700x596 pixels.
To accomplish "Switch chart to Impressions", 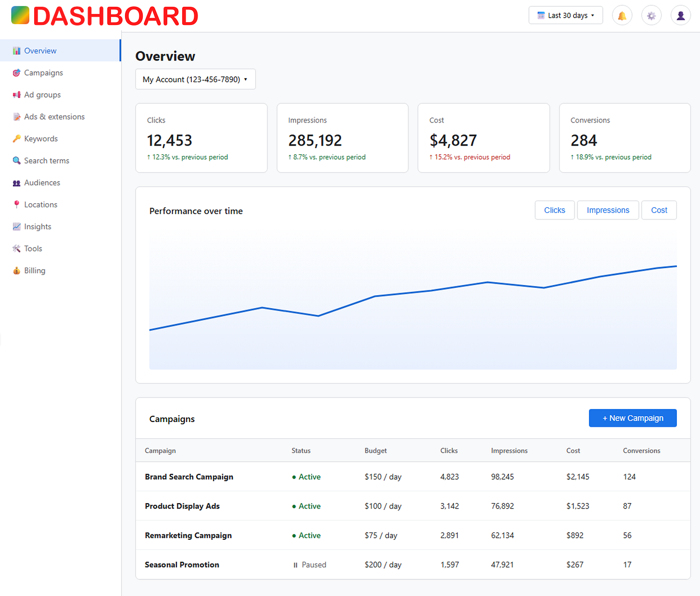I will point(608,210).
